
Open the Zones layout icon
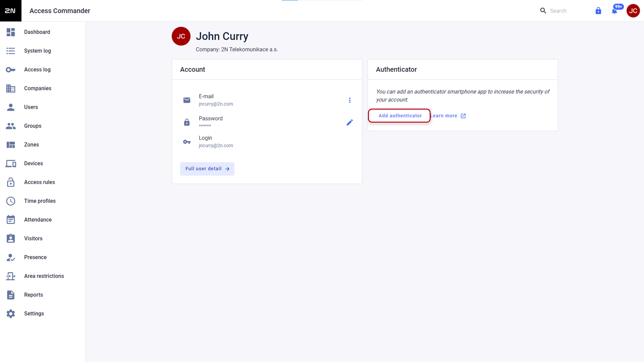tap(11, 145)
